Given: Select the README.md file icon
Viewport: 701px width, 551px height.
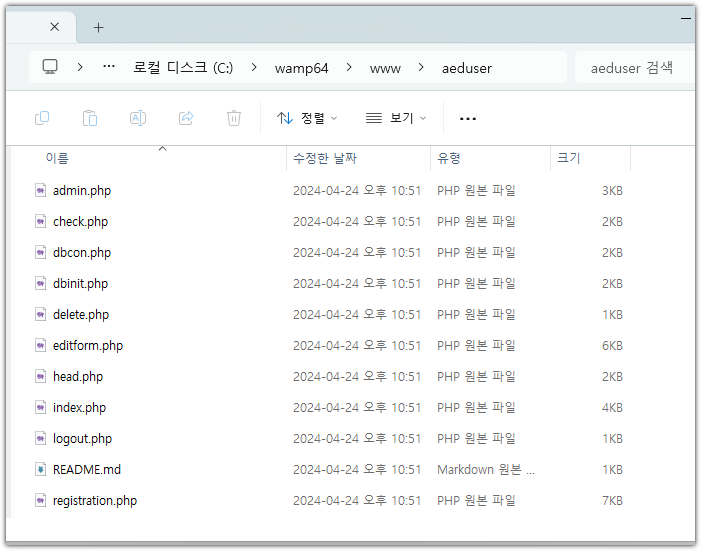Looking at the screenshot, I should click(40, 469).
